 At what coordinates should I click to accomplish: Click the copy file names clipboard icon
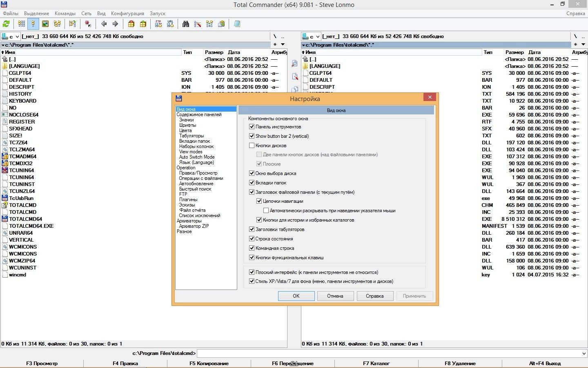221,24
